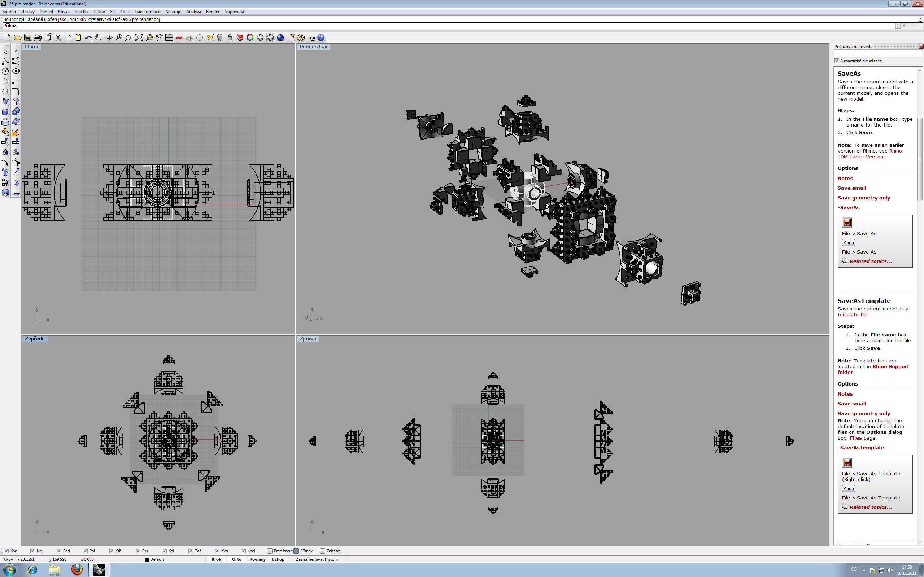The image size is (924, 577).
Task: Click the 'Save geometry only' link under SaveAs
Action: point(864,198)
